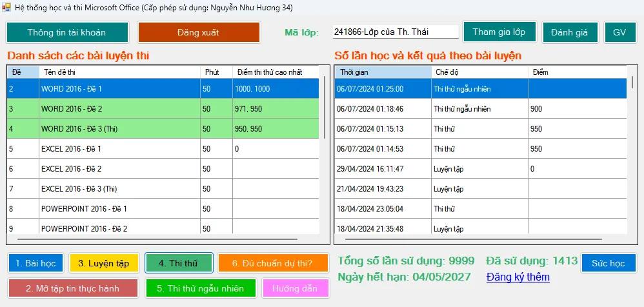
Task: Select result 06/07/2024 01:18:46
Action: tap(481, 109)
